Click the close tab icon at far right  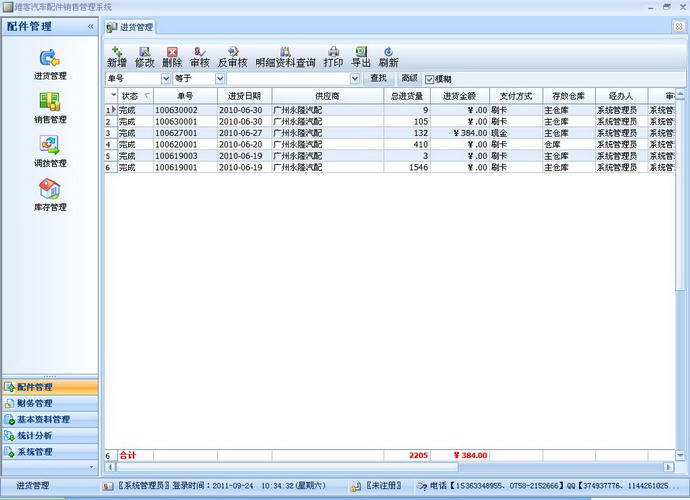tap(679, 27)
